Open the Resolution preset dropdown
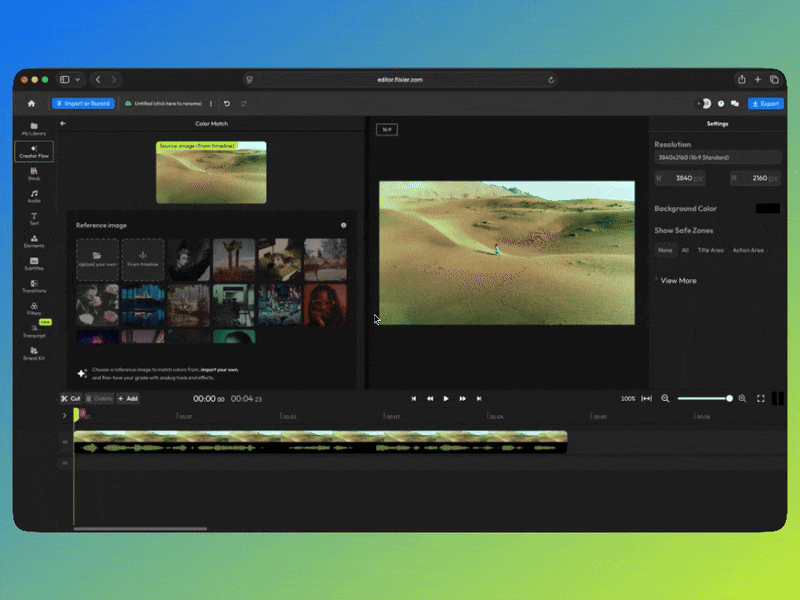 coord(717,157)
